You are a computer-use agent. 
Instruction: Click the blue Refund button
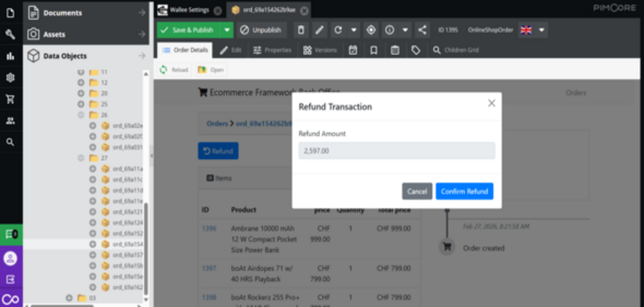tap(218, 151)
